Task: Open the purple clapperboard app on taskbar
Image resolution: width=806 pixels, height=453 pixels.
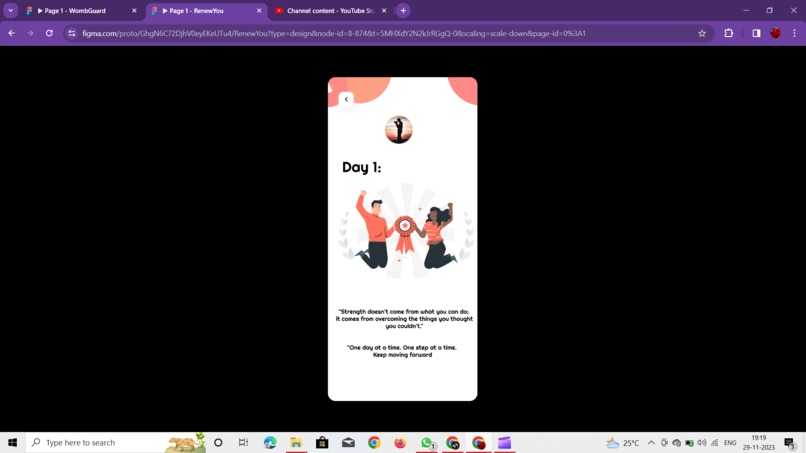Action: [x=504, y=443]
